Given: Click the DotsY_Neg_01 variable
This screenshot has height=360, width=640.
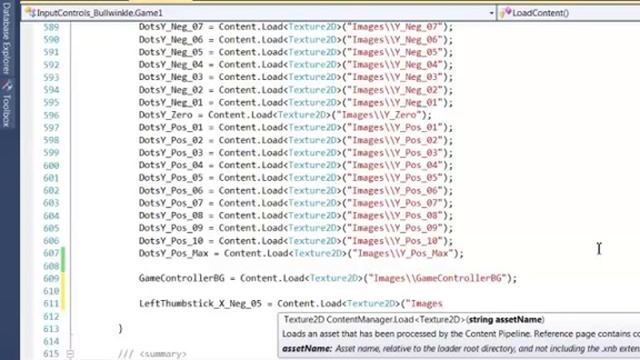Looking at the screenshot, I should click(171, 102).
